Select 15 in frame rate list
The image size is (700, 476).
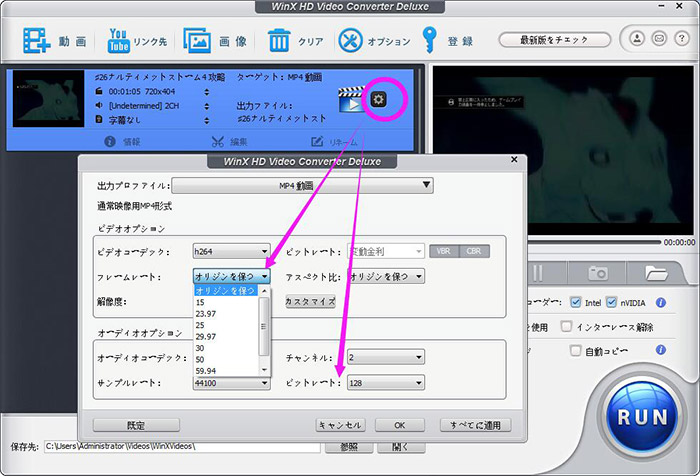(226, 302)
